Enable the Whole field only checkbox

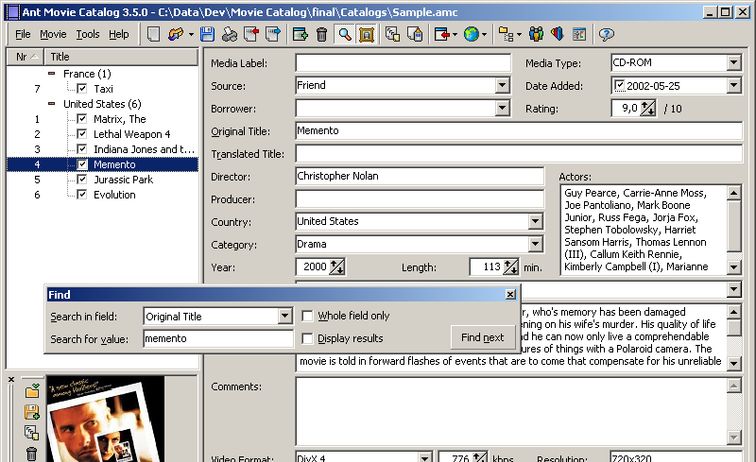(308, 316)
